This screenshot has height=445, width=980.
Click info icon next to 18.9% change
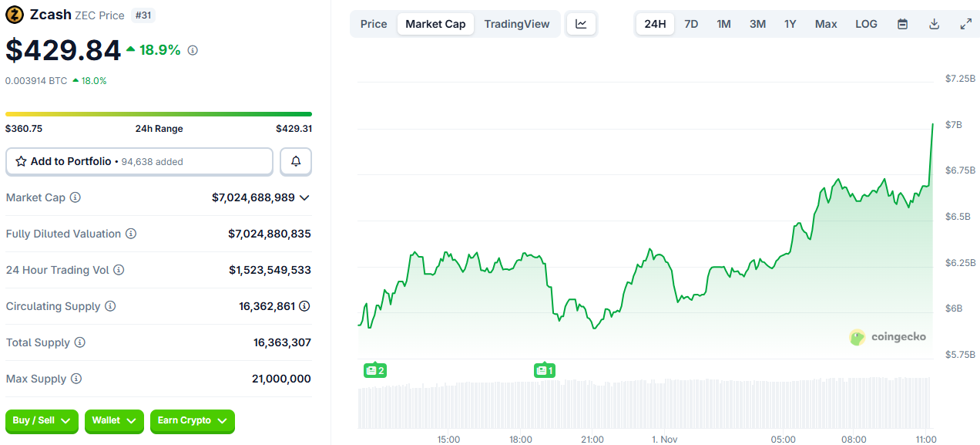coord(193,50)
